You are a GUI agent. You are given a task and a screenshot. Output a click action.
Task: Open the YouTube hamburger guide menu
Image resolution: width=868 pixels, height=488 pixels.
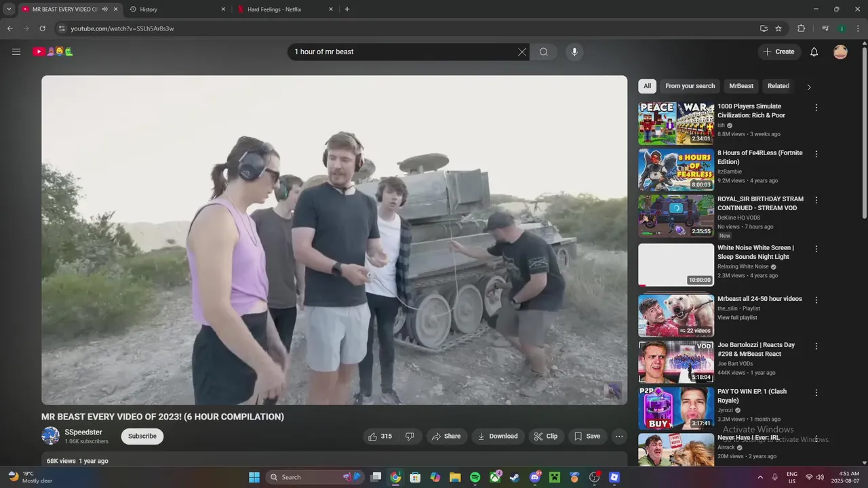pos(16,52)
